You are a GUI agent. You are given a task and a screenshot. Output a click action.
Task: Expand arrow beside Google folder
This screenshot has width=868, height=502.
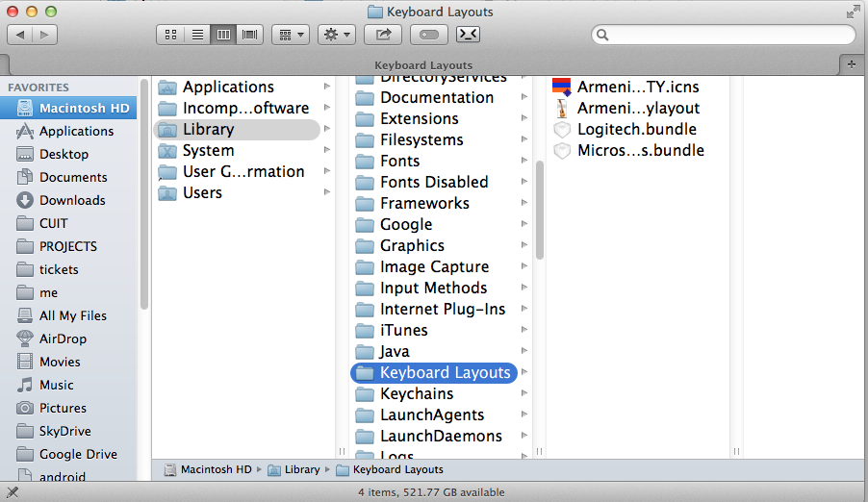524,224
